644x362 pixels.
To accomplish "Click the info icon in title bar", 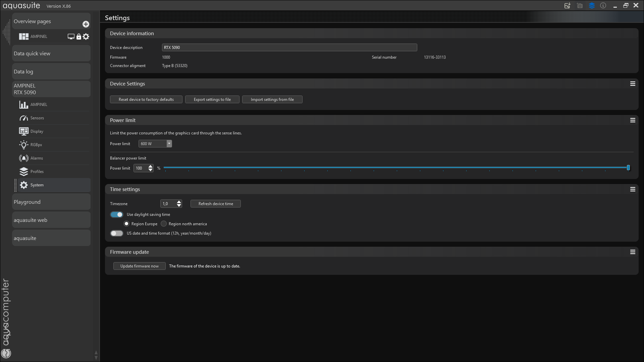I will (x=603, y=6).
